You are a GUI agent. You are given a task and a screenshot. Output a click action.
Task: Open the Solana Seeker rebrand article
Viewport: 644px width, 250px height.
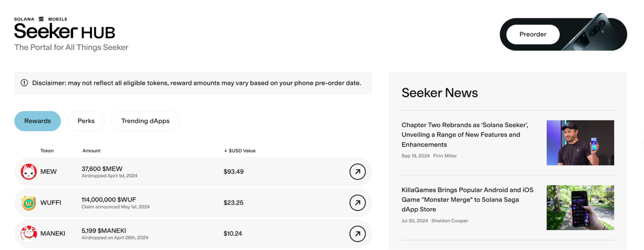pos(465,135)
